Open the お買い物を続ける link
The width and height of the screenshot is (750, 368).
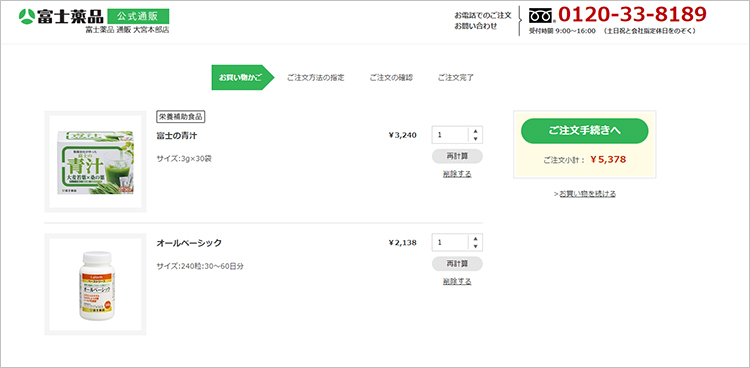click(587, 194)
